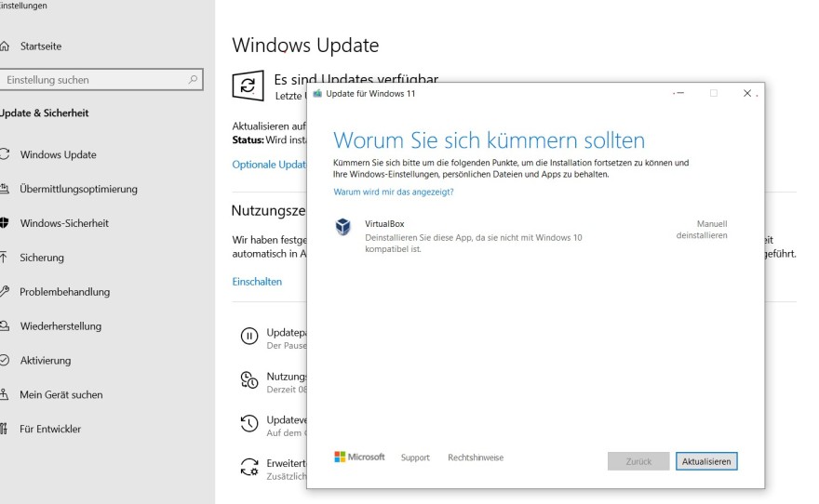Click the Support link in dialog

click(415, 458)
